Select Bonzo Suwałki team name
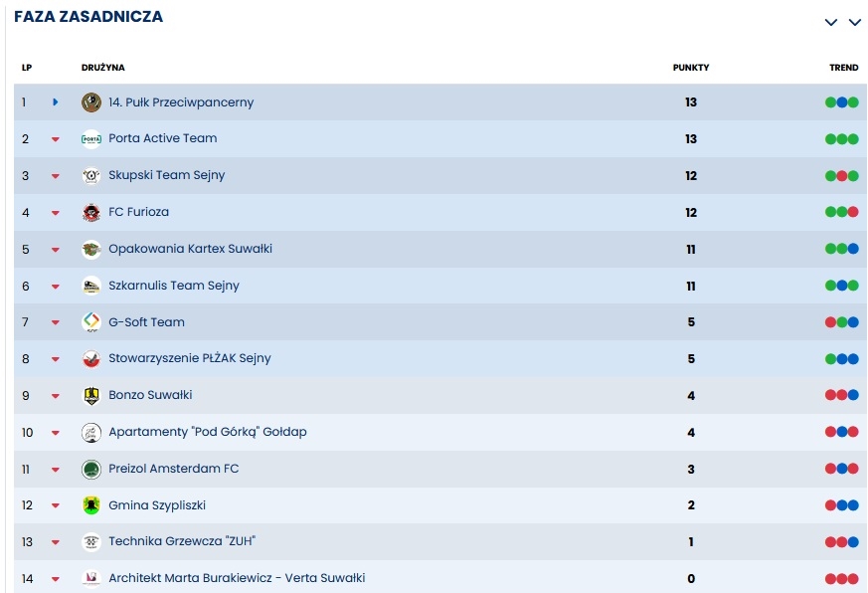 150,395
